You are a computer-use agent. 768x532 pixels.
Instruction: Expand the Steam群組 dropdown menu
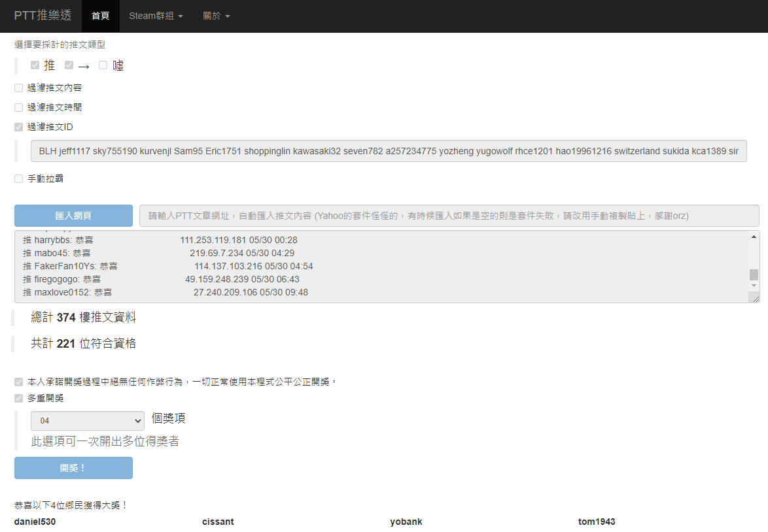(156, 16)
